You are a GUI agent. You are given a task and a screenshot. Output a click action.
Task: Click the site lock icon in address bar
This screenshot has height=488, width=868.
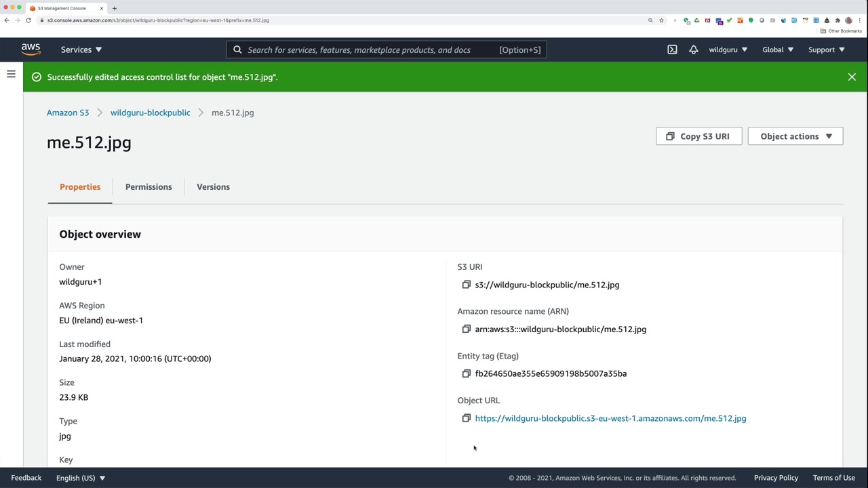tap(42, 20)
